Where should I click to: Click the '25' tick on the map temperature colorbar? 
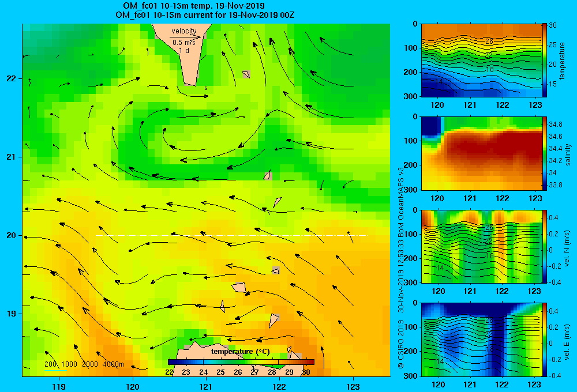(220, 372)
